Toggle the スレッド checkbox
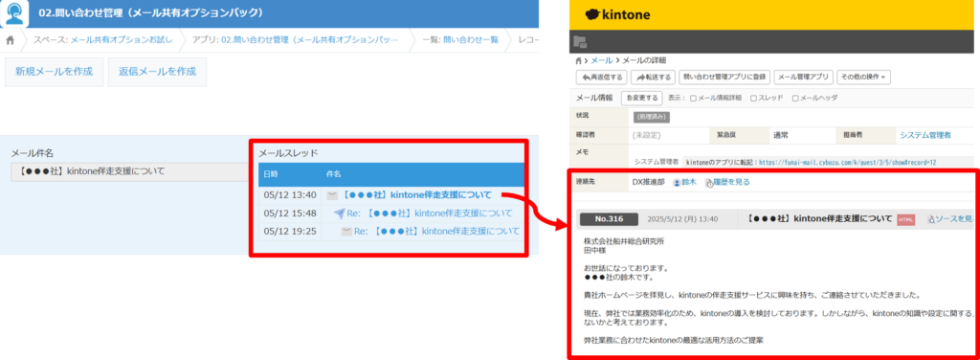The width and height of the screenshot is (980, 360). pos(754,98)
